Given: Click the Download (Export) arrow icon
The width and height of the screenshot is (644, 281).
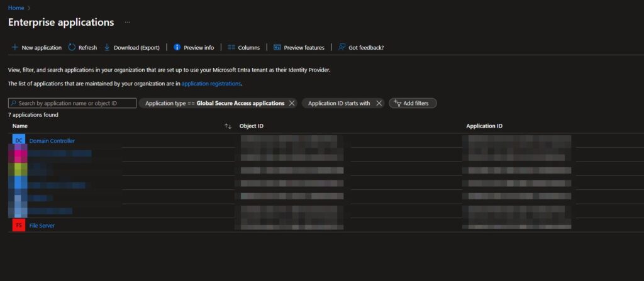Looking at the screenshot, I should click(107, 47).
